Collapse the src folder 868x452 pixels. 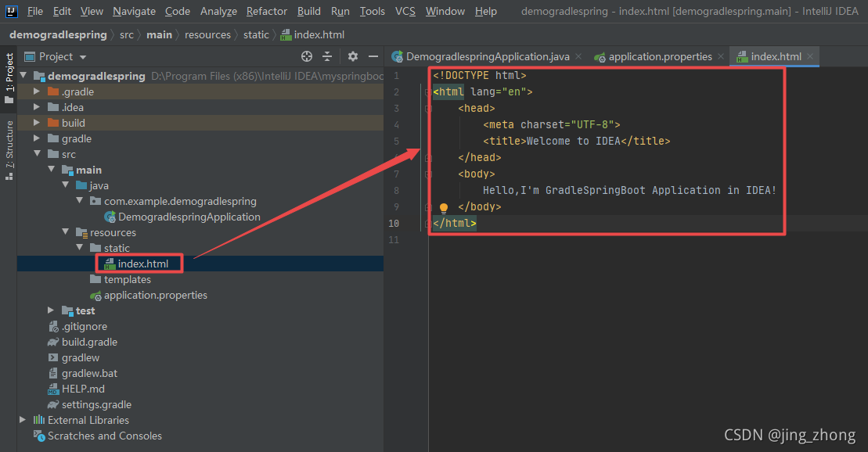pyautogui.click(x=37, y=154)
